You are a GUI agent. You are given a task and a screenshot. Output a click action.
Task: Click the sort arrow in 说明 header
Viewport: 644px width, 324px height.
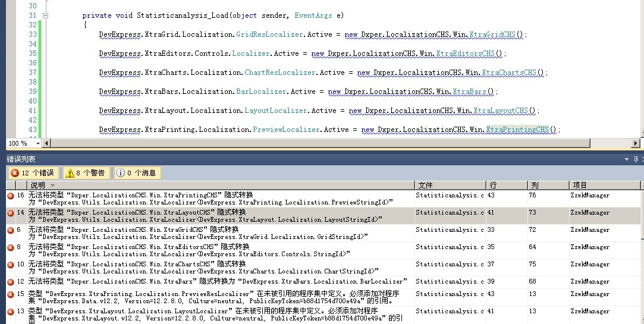click(x=52, y=185)
